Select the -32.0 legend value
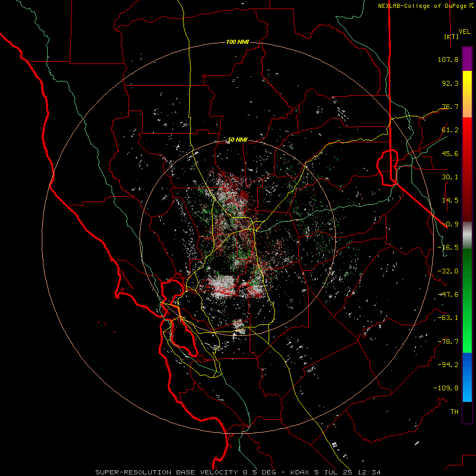Screen dimensions: 476x476 click(448, 271)
